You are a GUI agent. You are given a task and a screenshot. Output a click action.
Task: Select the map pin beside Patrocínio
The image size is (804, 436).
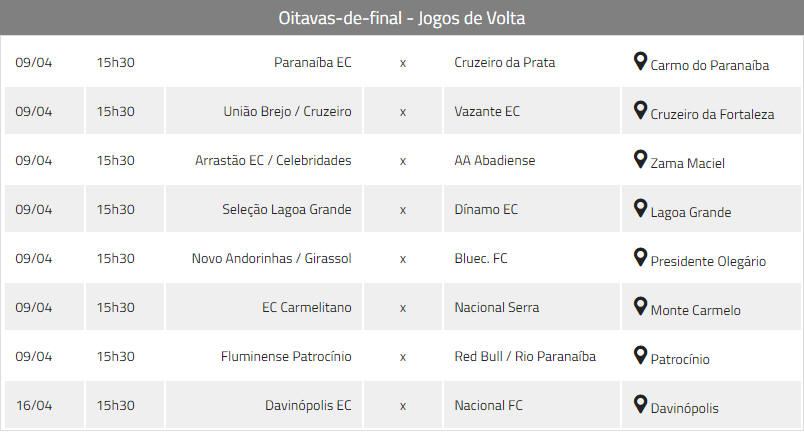coord(640,355)
